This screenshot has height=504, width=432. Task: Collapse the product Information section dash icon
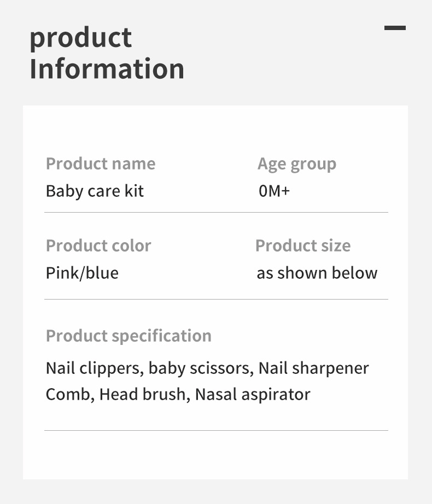395,27
